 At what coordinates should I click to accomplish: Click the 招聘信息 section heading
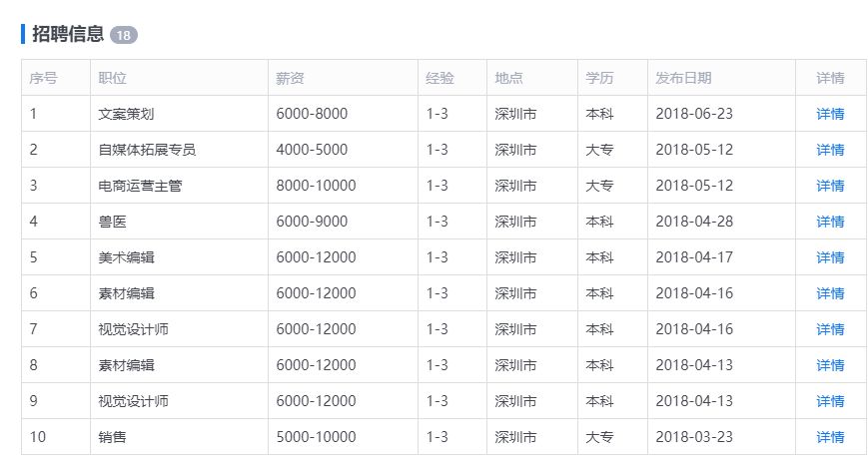[68, 34]
